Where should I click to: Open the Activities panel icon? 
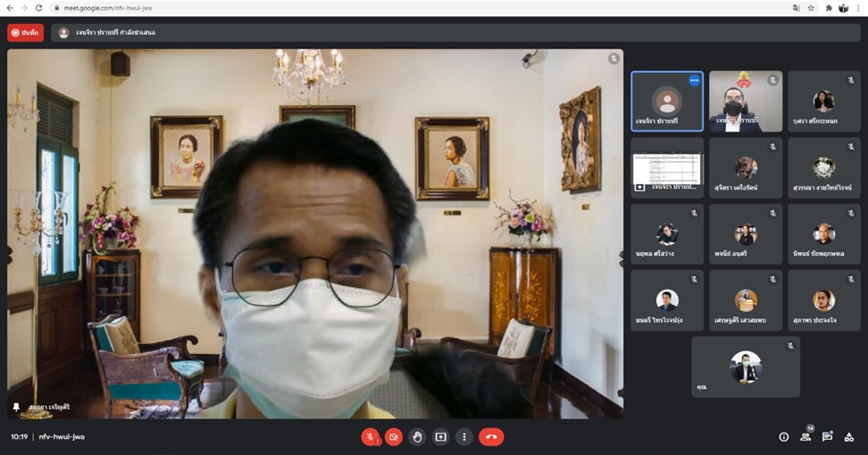click(848, 437)
